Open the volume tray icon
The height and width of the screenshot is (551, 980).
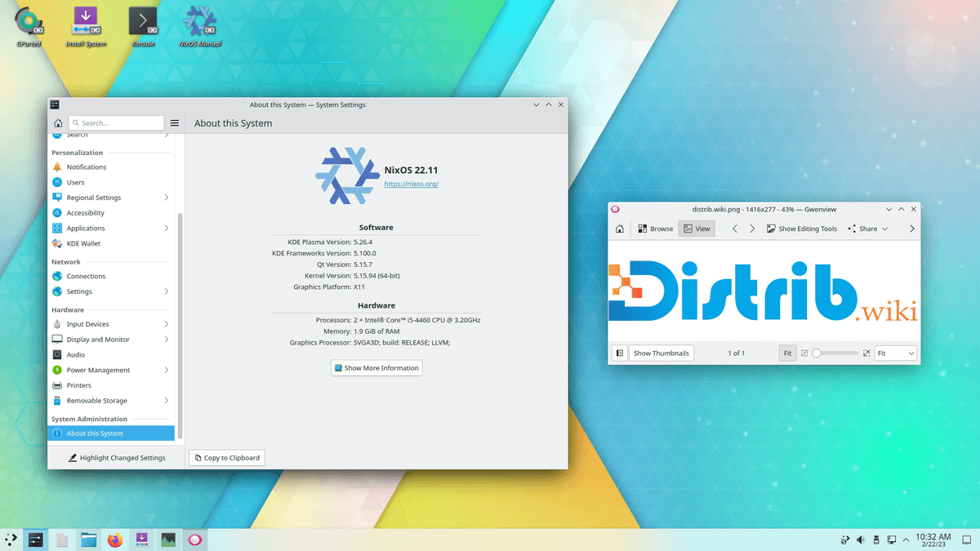click(x=860, y=540)
